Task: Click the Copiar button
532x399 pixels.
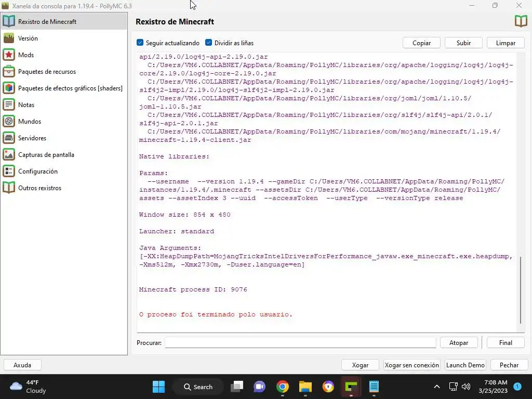Action: 421,43
